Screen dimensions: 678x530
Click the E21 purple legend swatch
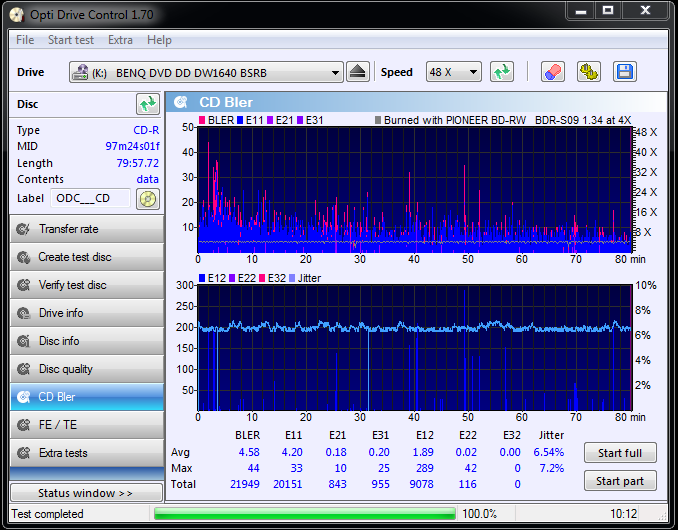(270, 120)
